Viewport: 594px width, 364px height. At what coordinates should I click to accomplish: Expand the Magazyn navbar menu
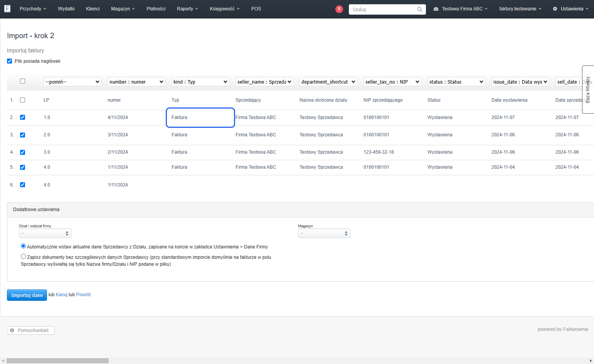click(123, 9)
